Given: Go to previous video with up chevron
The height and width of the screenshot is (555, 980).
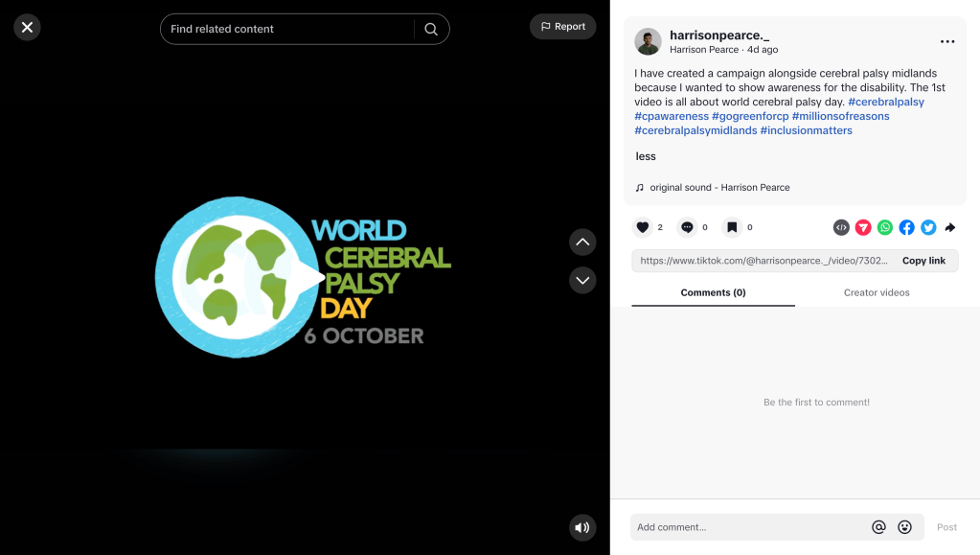Looking at the screenshot, I should coord(582,242).
